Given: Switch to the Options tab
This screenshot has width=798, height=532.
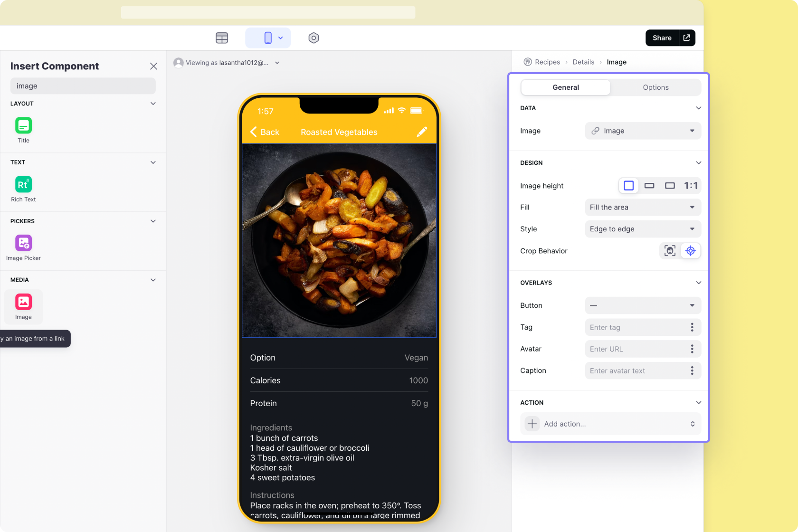Looking at the screenshot, I should tap(655, 87).
